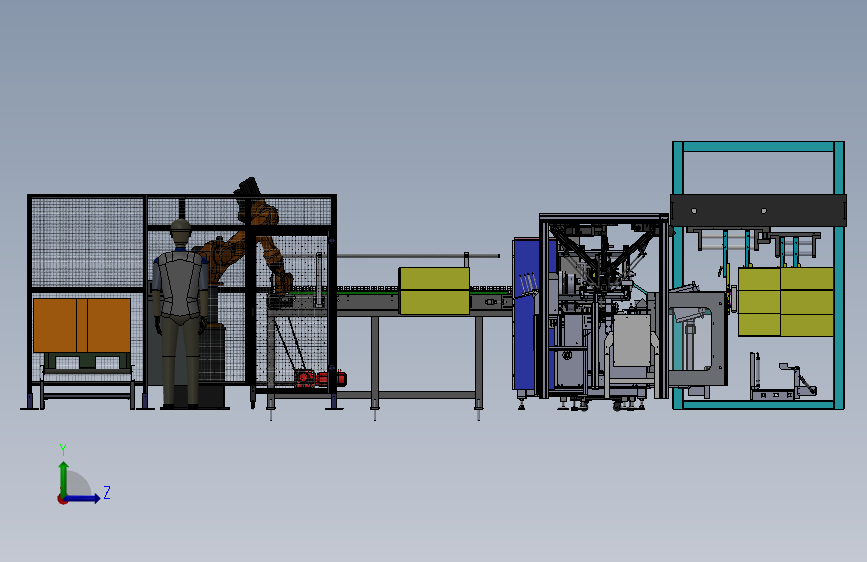Screen dimensions: 867x562
Task: Select the orange box on the pallet
Action: (x=82, y=325)
